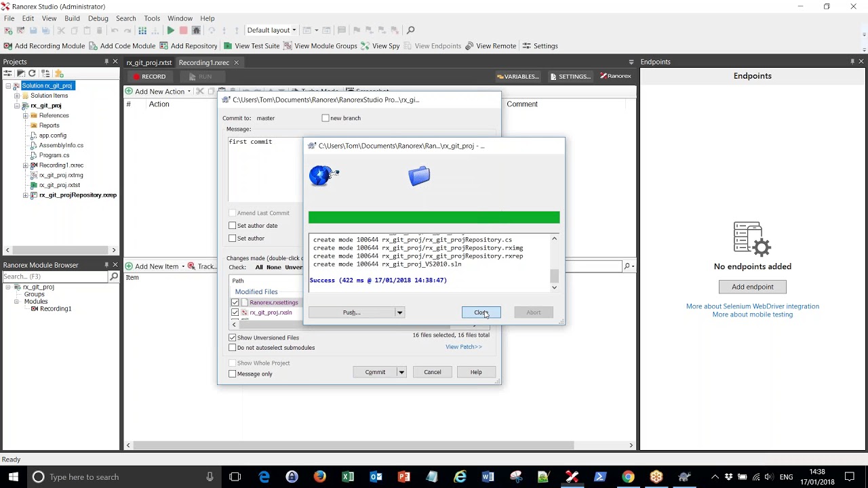
Task: Click the search icon in the Module Browser
Action: point(114,277)
